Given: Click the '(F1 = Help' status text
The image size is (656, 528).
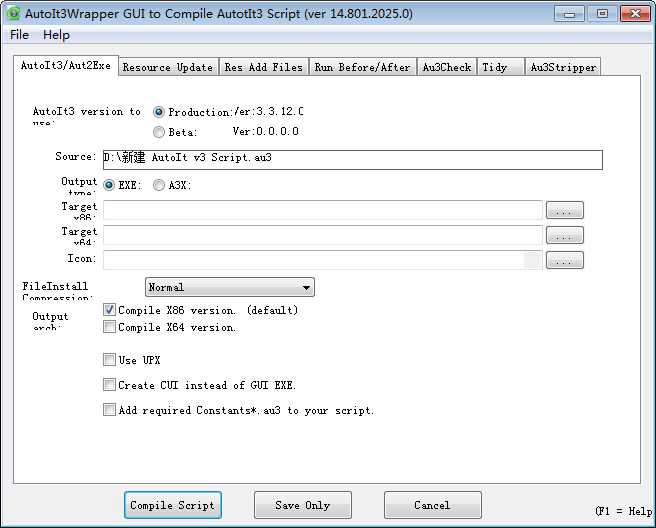Looking at the screenshot, I should (x=623, y=511).
